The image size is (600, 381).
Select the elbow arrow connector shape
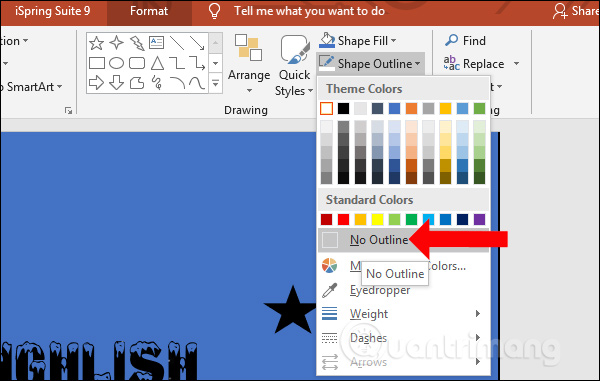click(x=197, y=63)
